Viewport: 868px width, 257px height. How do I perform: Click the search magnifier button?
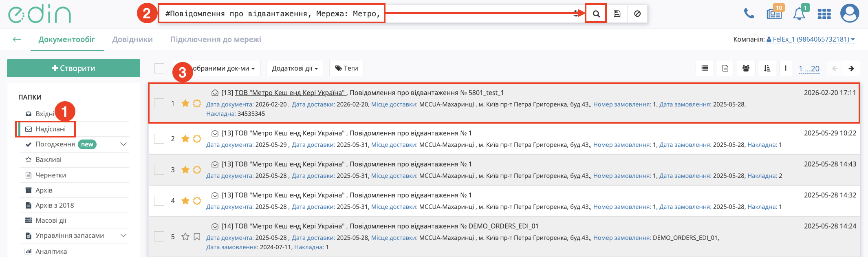(x=596, y=13)
